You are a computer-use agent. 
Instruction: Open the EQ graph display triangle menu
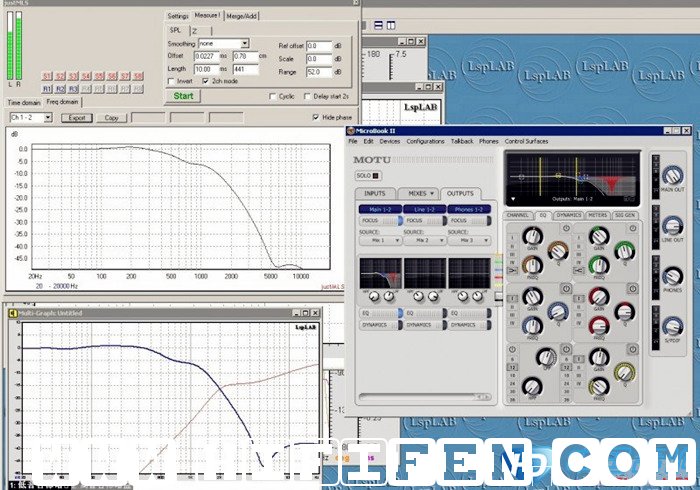pyautogui.click(x=513, y=199)
